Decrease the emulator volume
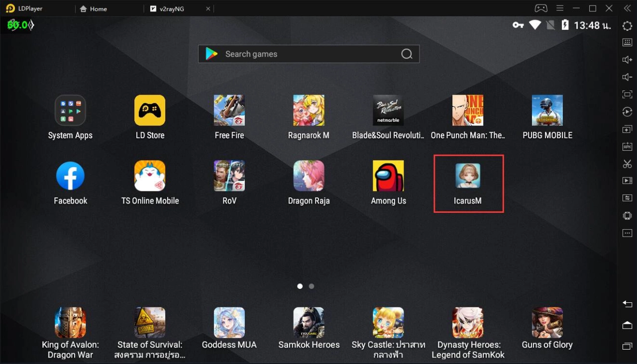637x364 pixels. point(627,77)
